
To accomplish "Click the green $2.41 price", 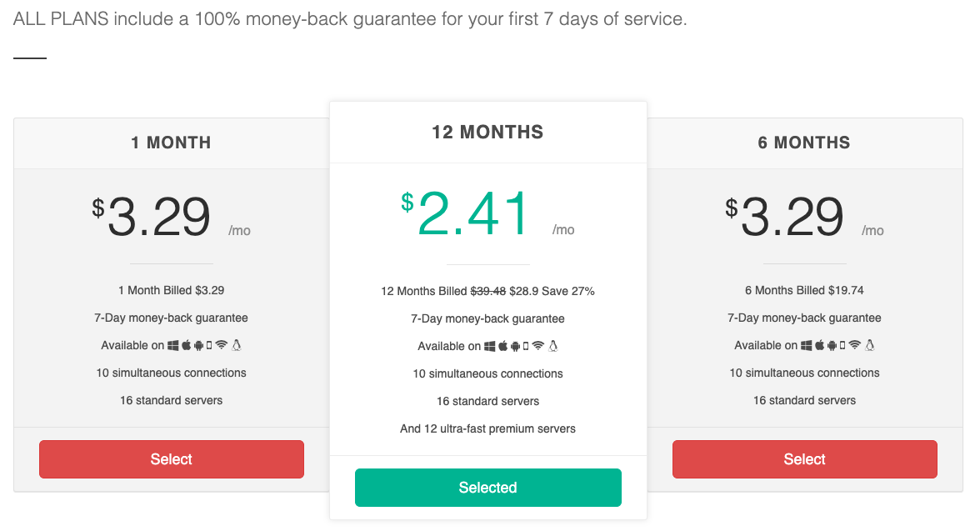I will pos(465,213).
